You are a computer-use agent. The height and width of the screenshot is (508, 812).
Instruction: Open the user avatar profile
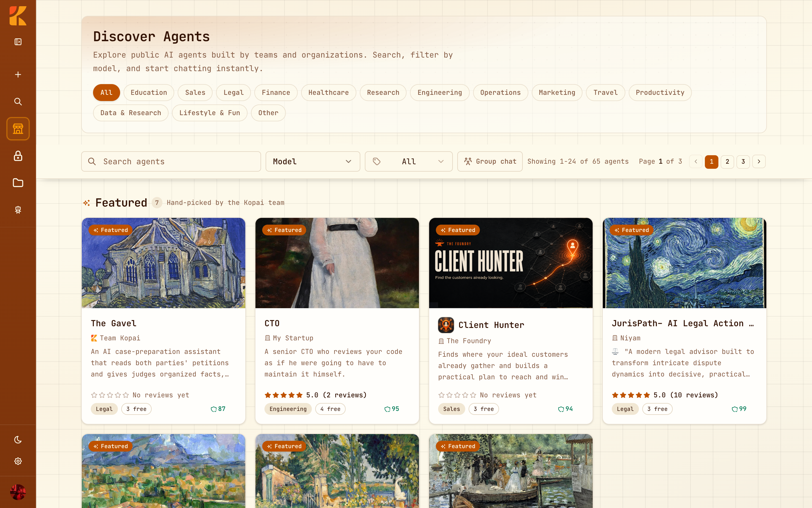tap(18, 492)
